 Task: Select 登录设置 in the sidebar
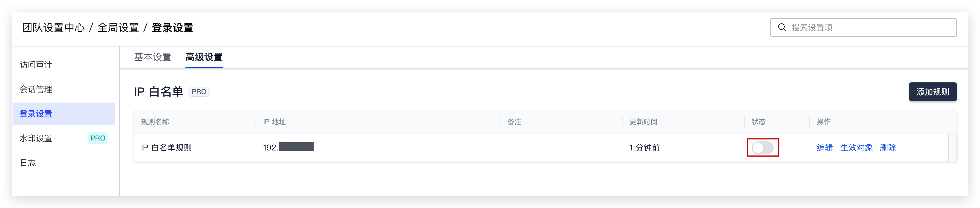click(x=64, y=114)
